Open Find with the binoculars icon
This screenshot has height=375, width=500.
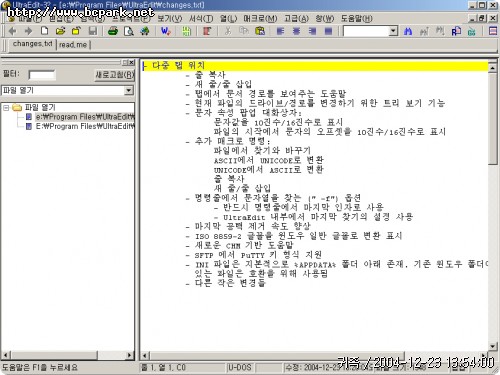tap(408, 31)
